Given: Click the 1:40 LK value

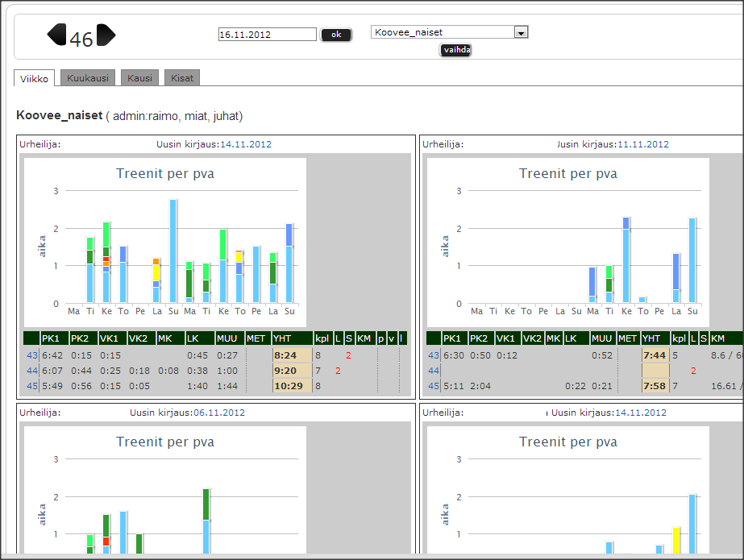Looking at the screenshot, I should pos(197,386).
